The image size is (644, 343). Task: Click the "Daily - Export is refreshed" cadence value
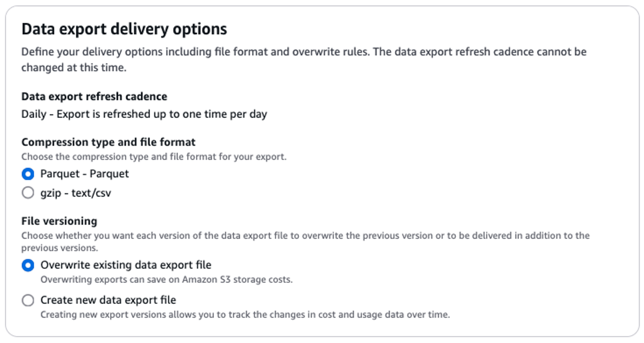point(144,114)
